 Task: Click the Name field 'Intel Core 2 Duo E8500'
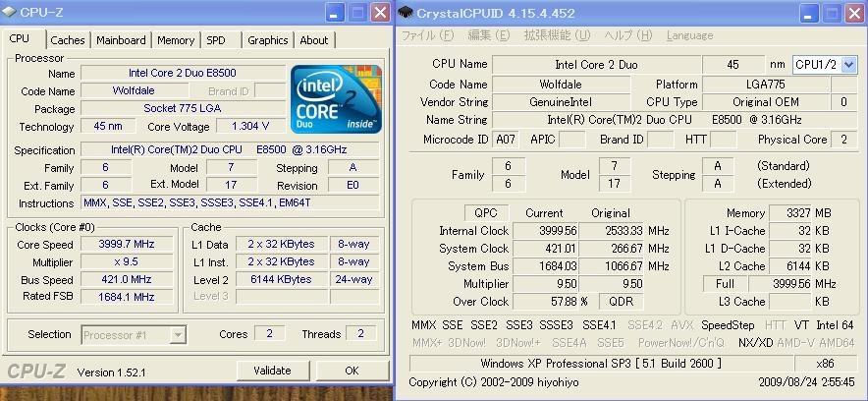click(184, 73)
